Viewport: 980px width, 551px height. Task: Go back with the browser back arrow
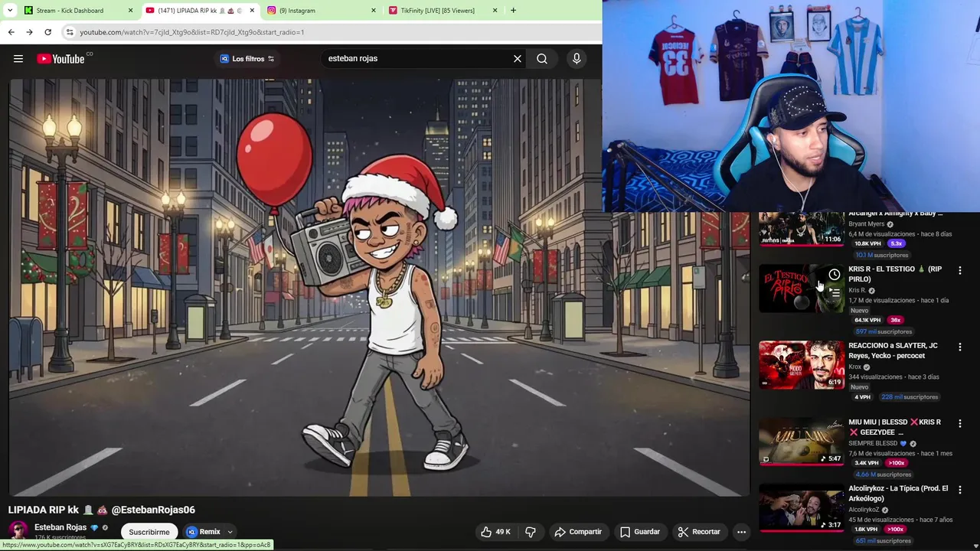(11, 32)
